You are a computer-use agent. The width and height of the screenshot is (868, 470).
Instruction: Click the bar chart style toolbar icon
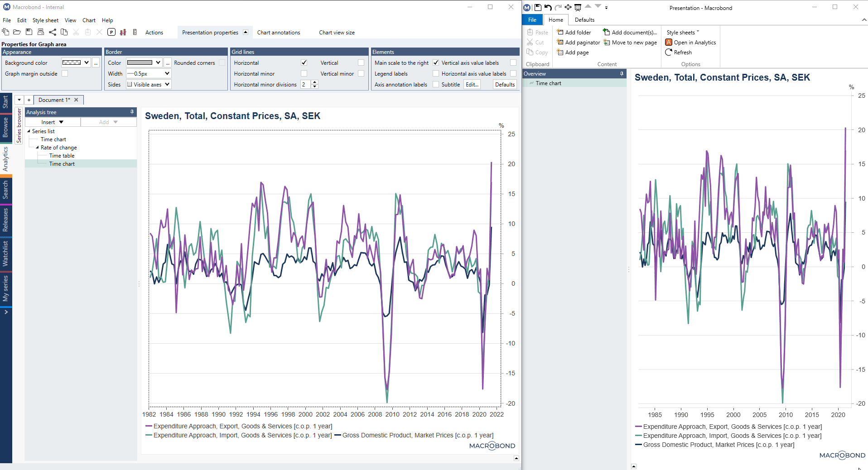coord(123,32)
